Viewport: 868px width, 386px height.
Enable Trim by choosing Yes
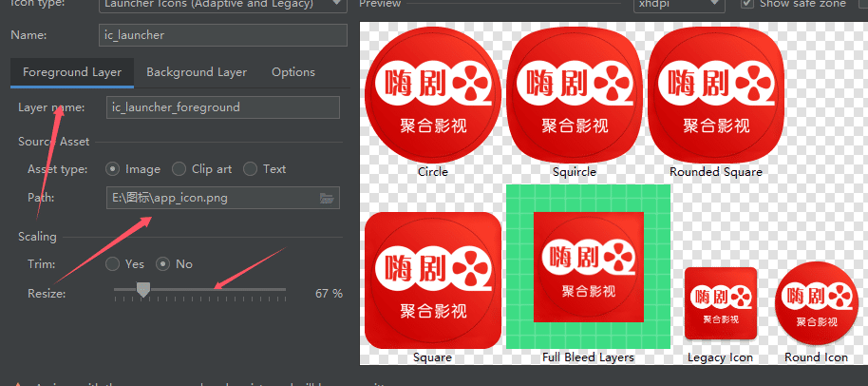tap(113, 264)
